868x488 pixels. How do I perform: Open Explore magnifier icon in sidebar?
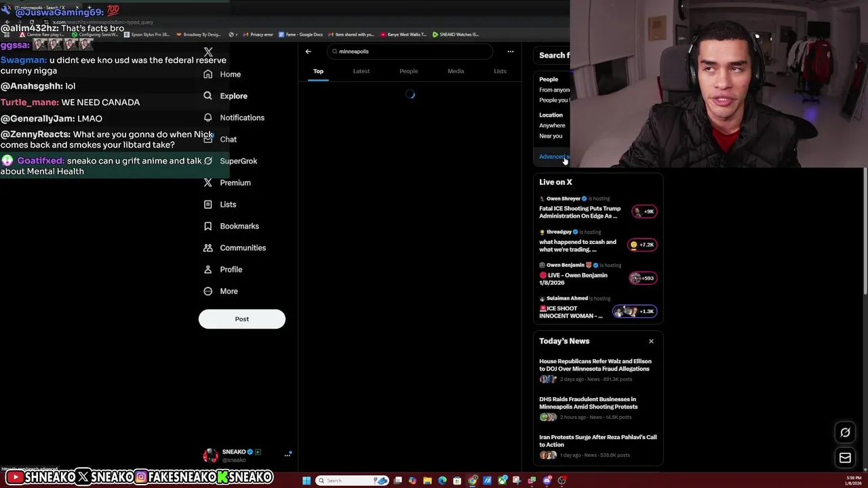pos(208,96)
